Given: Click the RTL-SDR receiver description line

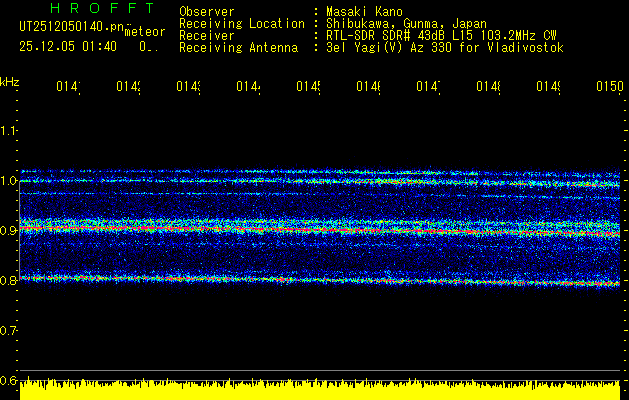Looking at the screenshot, I should [x=445, y=35].
